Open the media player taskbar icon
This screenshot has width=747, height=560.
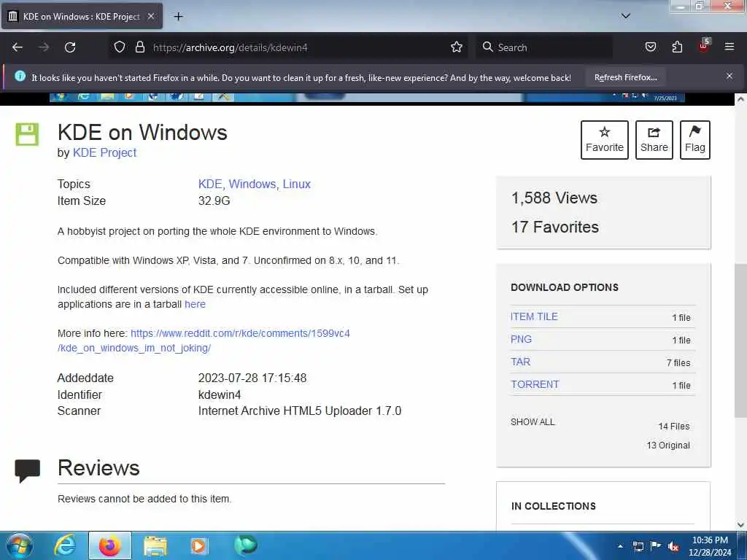point(198,545)
